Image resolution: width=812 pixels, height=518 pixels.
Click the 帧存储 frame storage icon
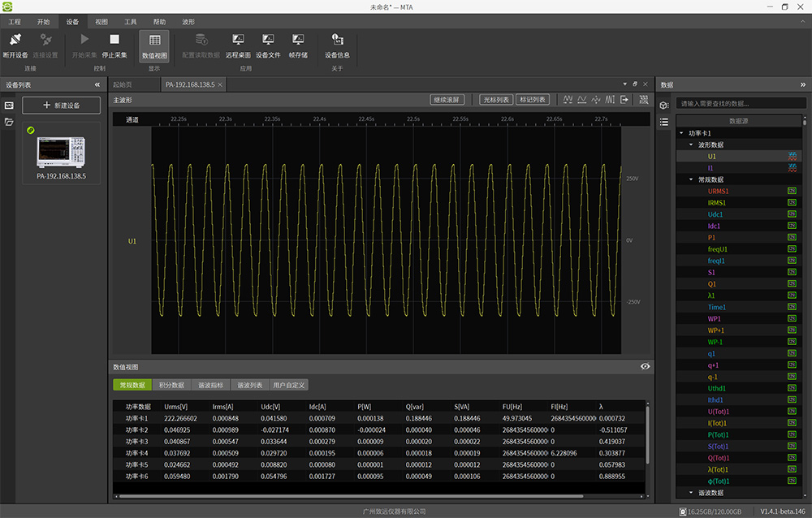(298, 40)
